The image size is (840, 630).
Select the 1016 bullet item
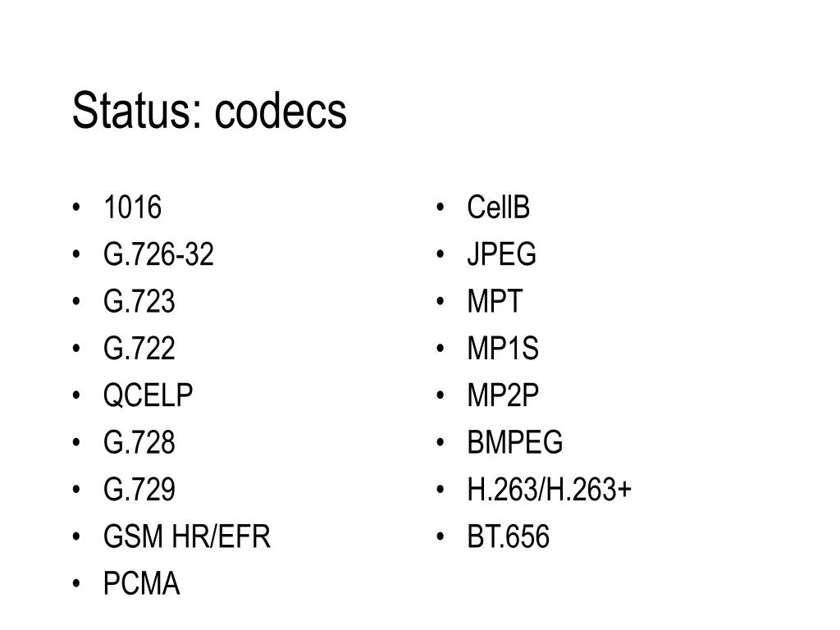point(132,208)
